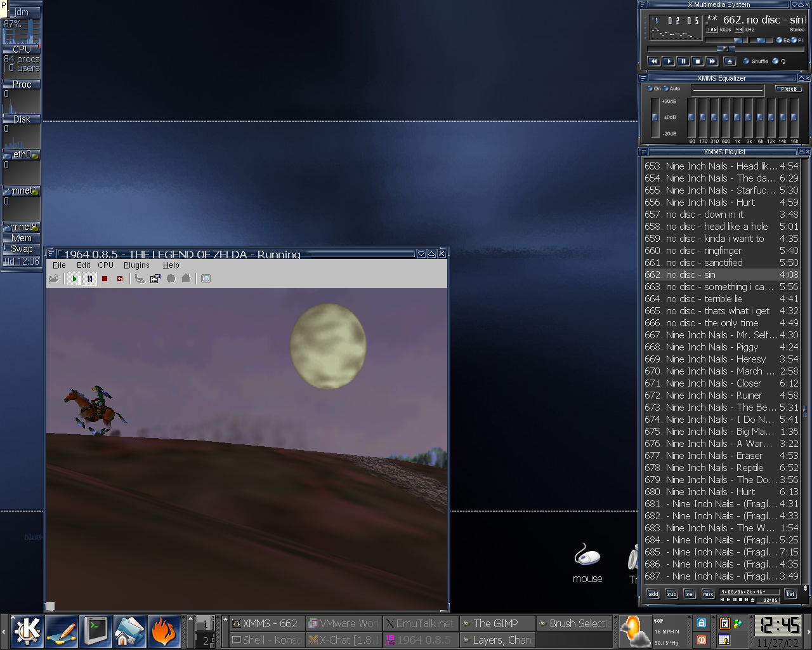Skip to next track in XMMS
This screenshot has height=650, width=812.
click(712, 62)
